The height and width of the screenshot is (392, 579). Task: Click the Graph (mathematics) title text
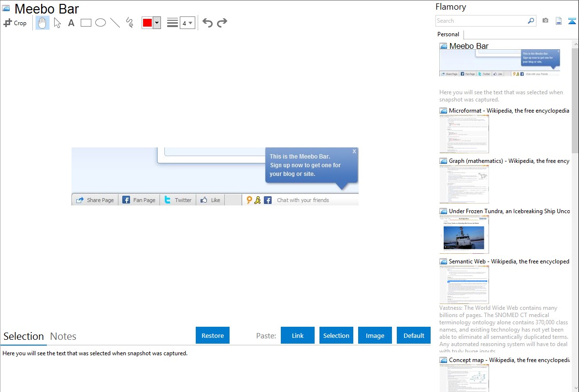(x=509, y=161)
